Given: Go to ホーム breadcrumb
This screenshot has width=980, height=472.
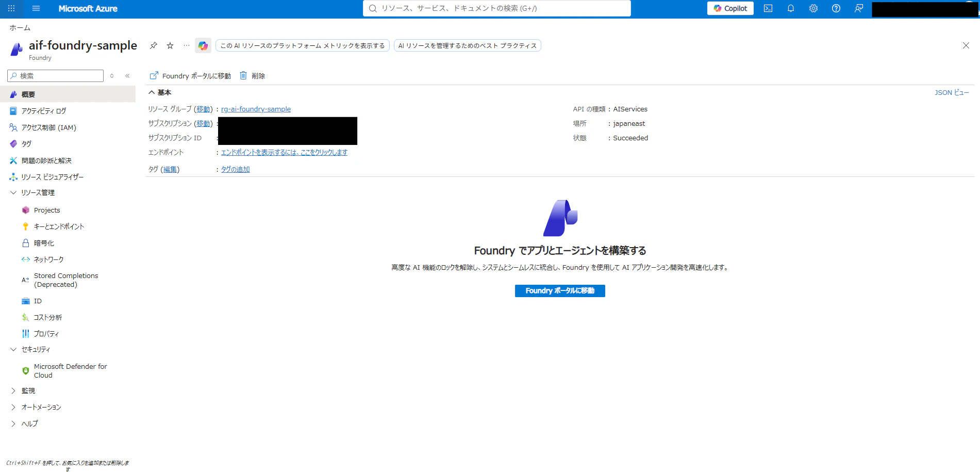Looking at the screenshot, I should [x=20, y=28].
